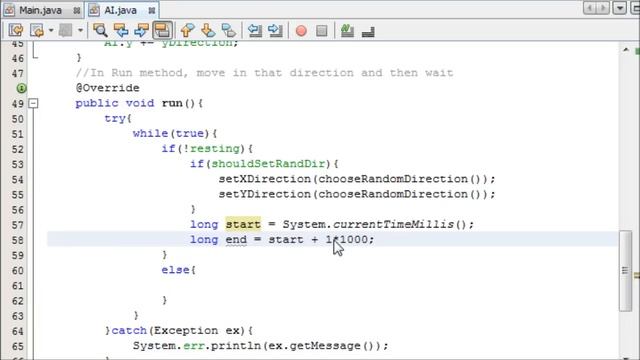
Task: Close the AI.java tab
Action: (x=151, y=11)
